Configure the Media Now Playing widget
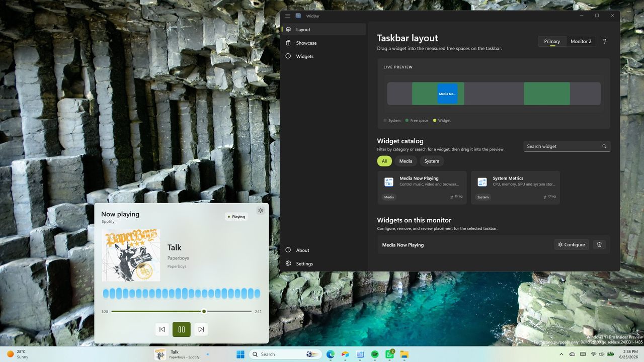The width and height of the screenshot is (644, 362). [572, 245]
